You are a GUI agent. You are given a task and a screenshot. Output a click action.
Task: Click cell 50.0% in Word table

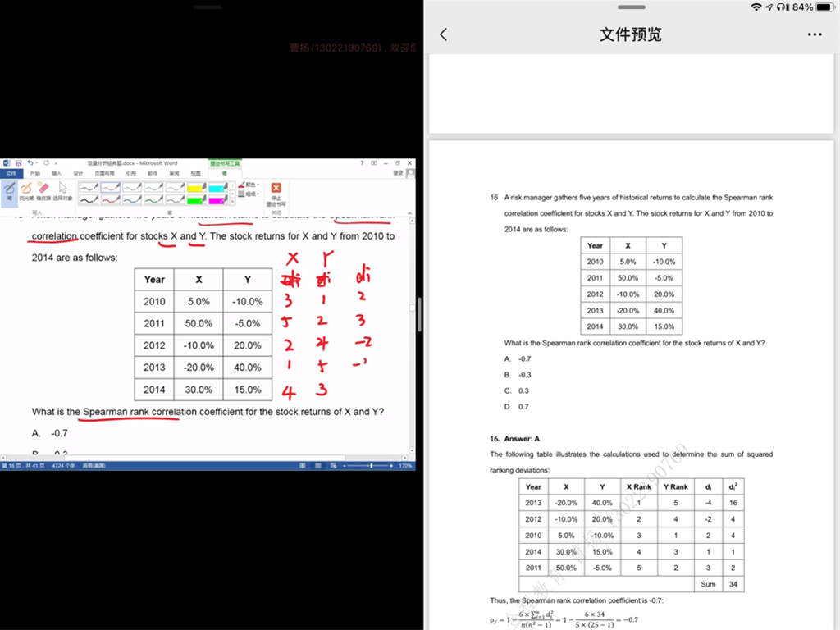coord(199,323)
